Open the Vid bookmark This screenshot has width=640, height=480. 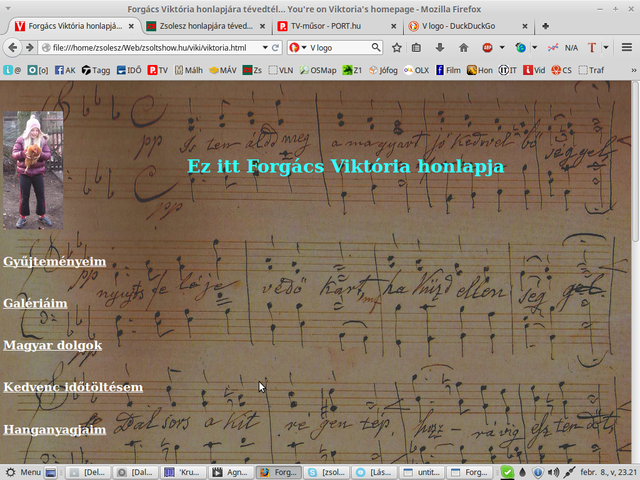pos(534,70)
